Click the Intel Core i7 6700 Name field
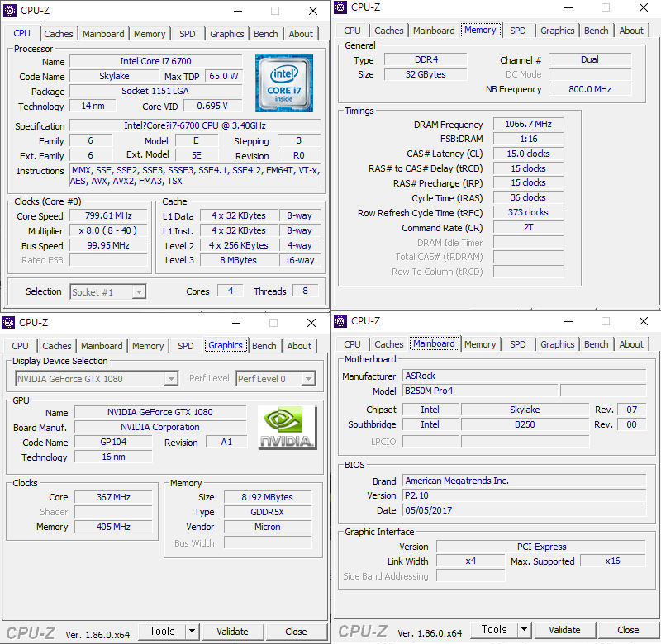 [155, 62]
